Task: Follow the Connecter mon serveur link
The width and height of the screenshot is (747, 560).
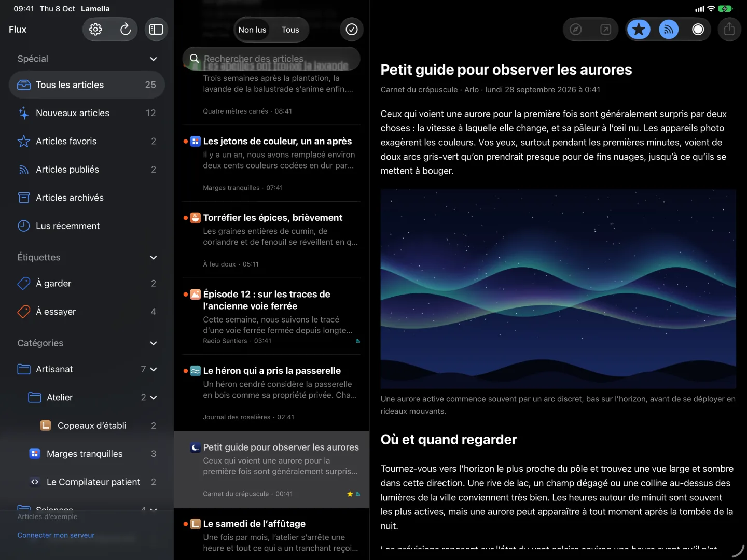Action: coord(56,535)
